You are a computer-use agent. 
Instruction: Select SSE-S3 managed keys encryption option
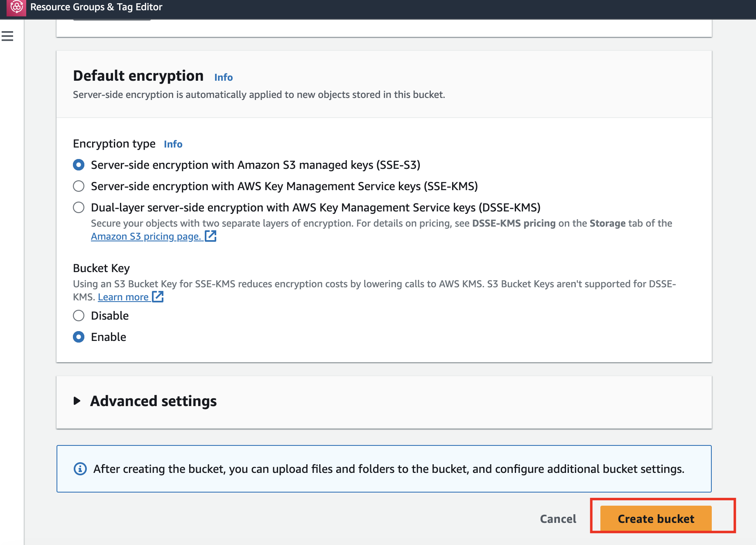point(79,165)
